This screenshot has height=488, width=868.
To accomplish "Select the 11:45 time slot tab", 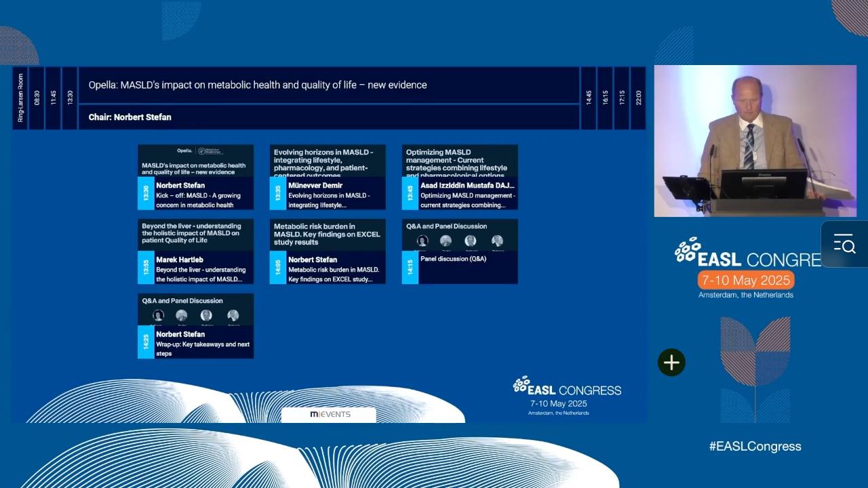I will (x=53, y=98).
